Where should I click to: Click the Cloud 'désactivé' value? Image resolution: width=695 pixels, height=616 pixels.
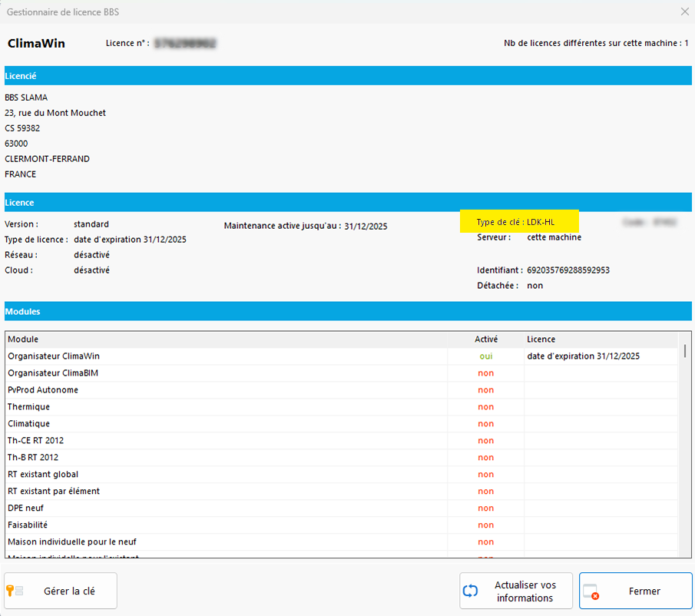coord(91,270)
